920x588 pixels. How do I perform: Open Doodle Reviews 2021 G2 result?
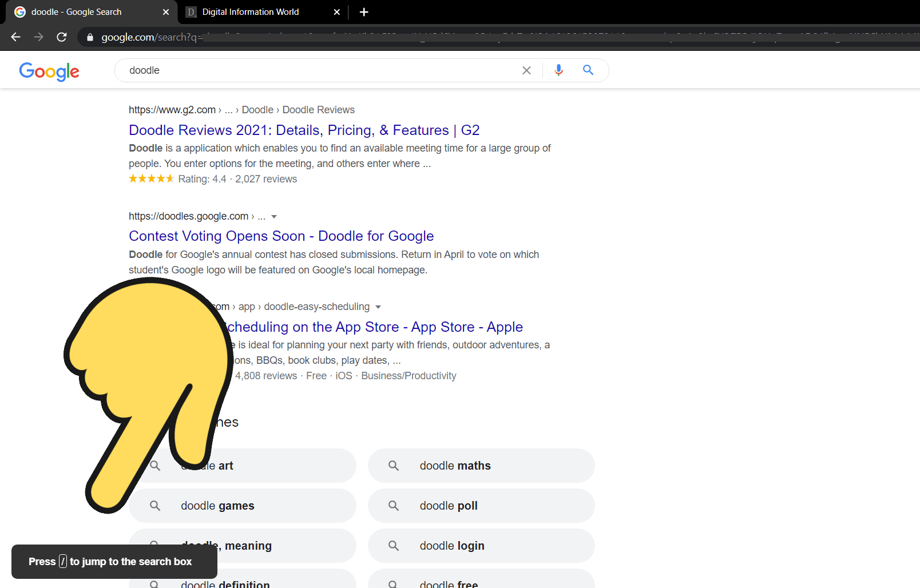click(x=304, y=130)
